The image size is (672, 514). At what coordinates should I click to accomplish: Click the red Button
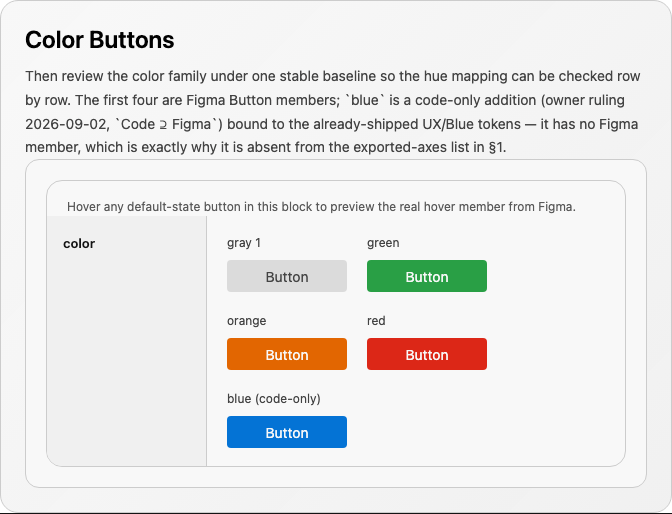tap(427, 354)
